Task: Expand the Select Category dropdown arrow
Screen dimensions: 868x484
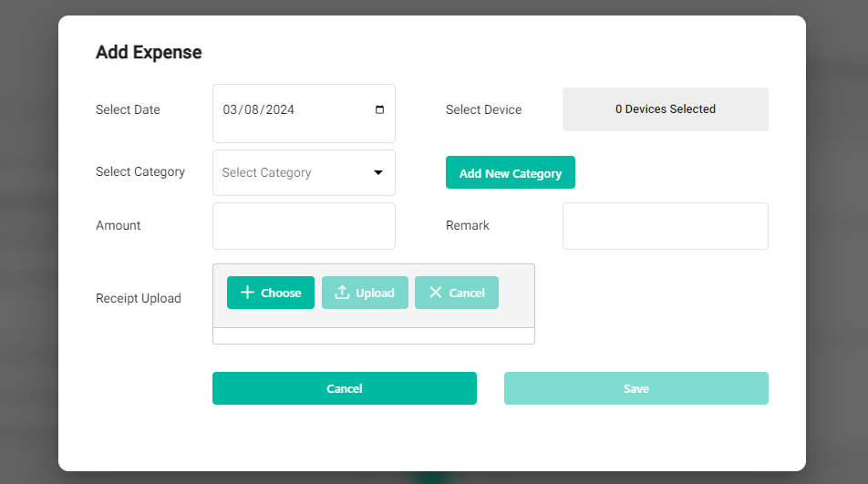Action: point(378,172)
